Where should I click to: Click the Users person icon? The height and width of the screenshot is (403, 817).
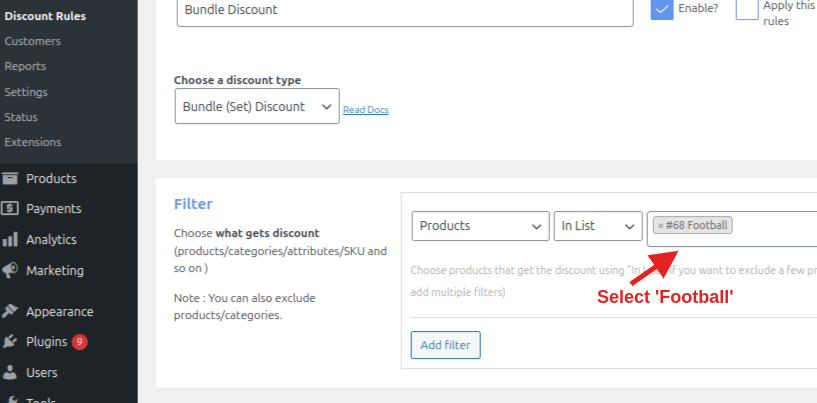click(10, 373)
